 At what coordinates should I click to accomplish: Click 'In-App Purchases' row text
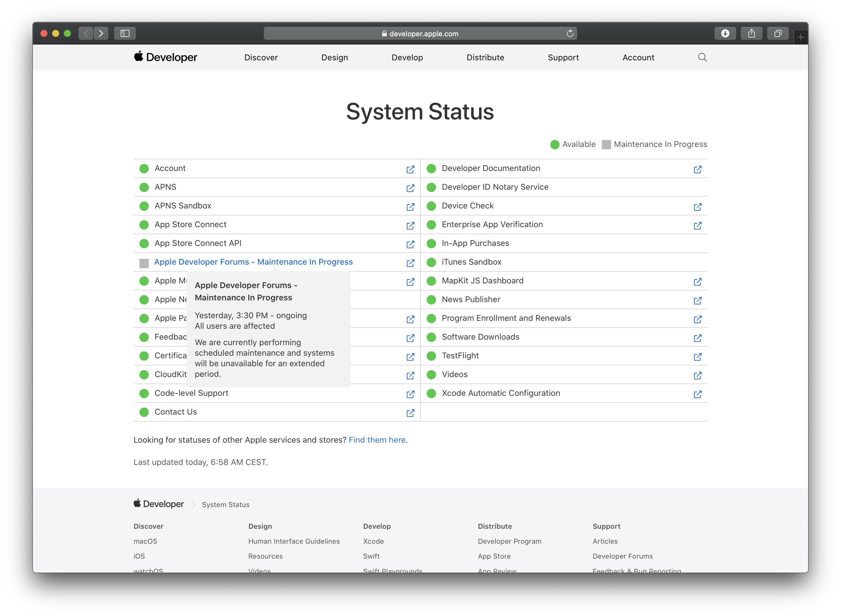click(x=475, y=243)
